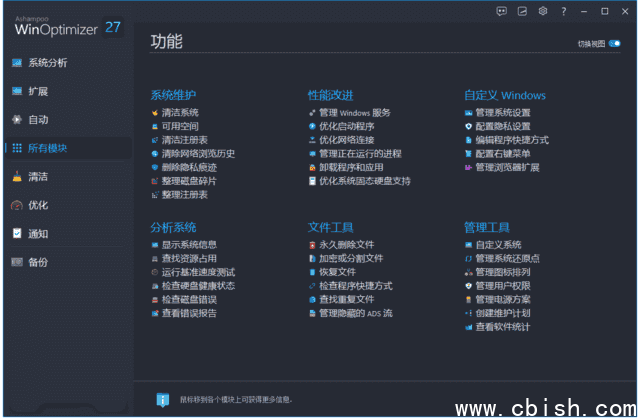Click 优化系统固态硬盘支持 icon
The height and width of the screenshot is (420, 640).
coord(312,181)
